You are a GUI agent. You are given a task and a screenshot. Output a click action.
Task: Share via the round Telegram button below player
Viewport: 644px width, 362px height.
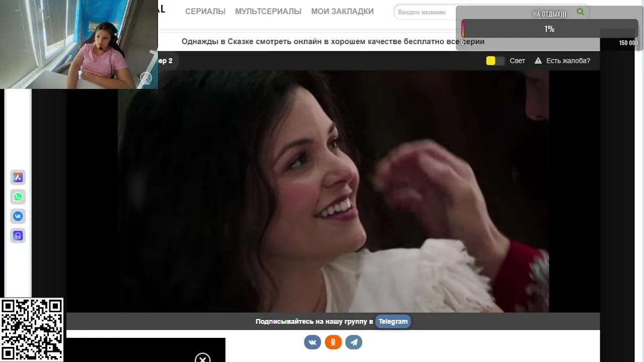click(x=354, y=342)
